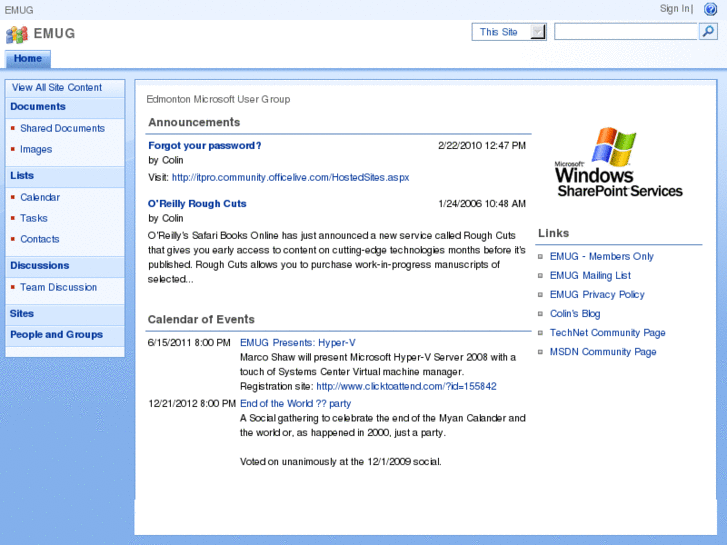Open the Links web part title
The height and width of the screenshot is (545, 727).
pyautogui.click(x=554, y=233)
